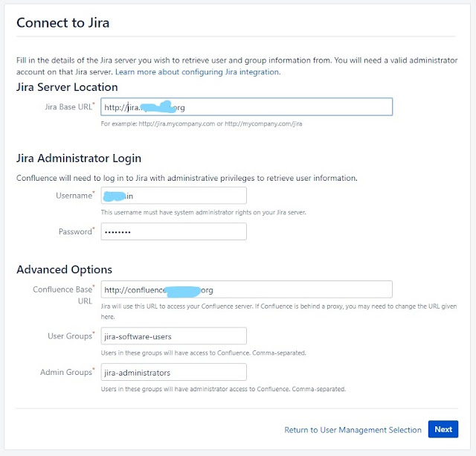This screenshot has height=456, width=476.
Task: Click the Confluence Base URL field
Action: tap(246, 289)
